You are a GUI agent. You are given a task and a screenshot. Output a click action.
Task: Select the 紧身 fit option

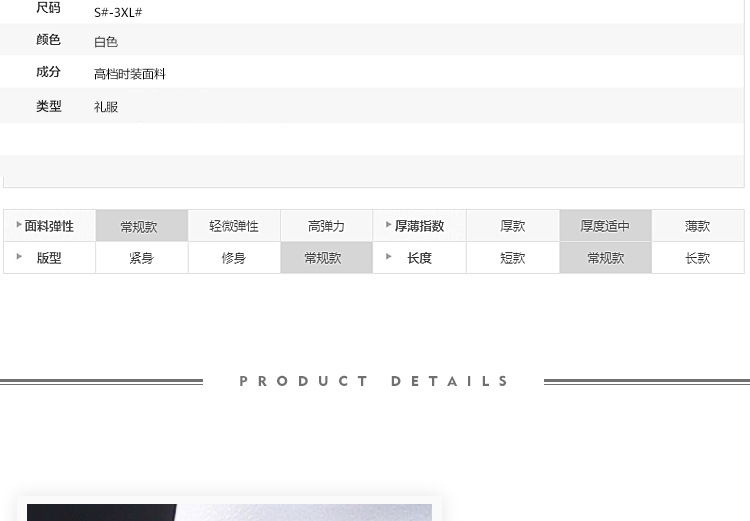tap(142, 258)
